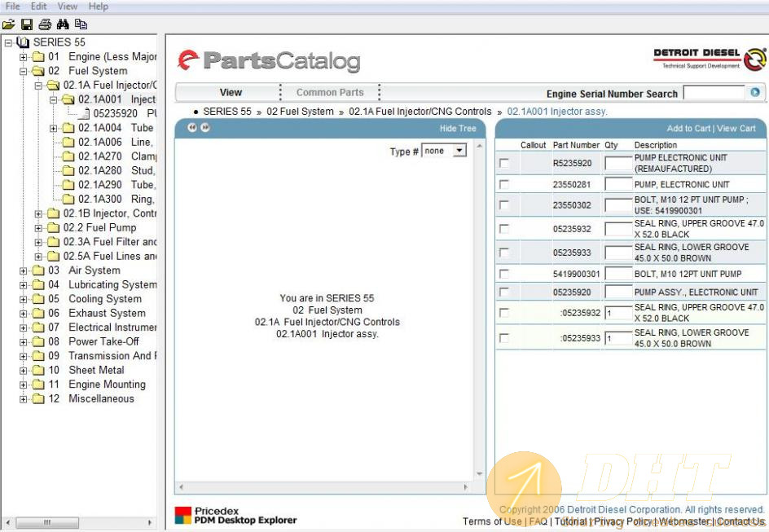Open the Edit menu
The width and height of the screenshot is (769, 532).
click(39, 7)
